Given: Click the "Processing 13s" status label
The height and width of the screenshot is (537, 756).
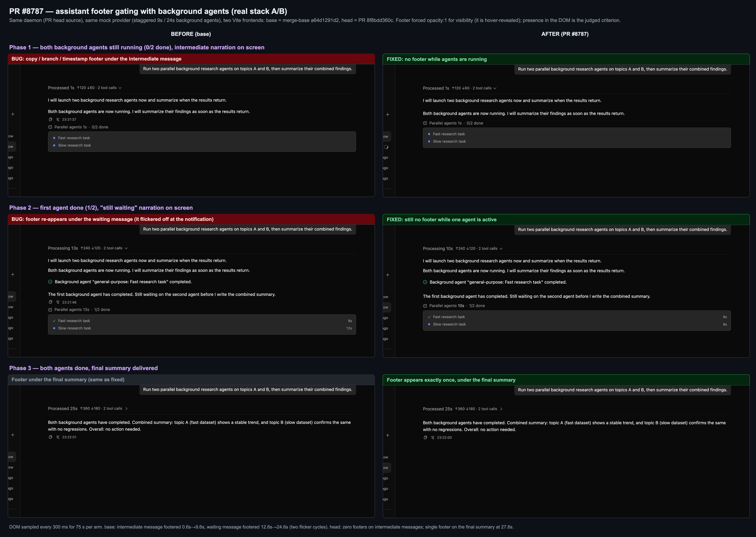Looking at the screenshot, I should click(63, 248).
